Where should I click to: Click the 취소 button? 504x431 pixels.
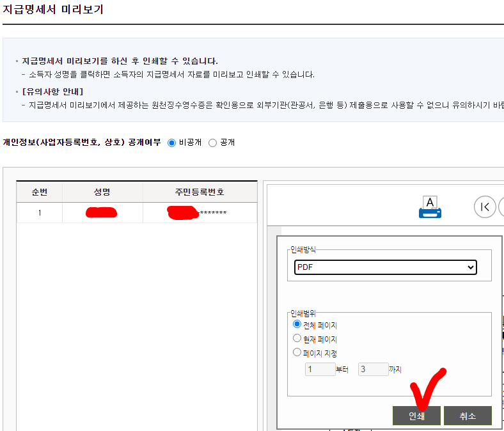click(x=468, y=416)
